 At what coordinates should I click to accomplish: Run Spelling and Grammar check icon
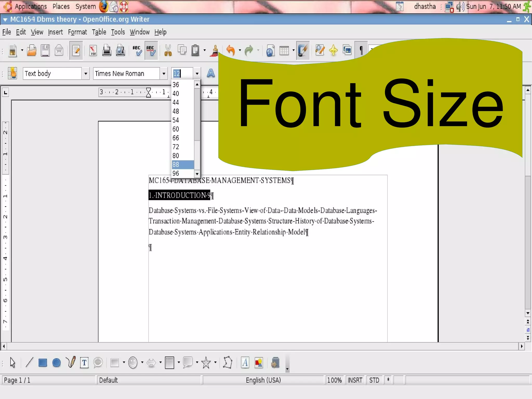tap(137, 50)
